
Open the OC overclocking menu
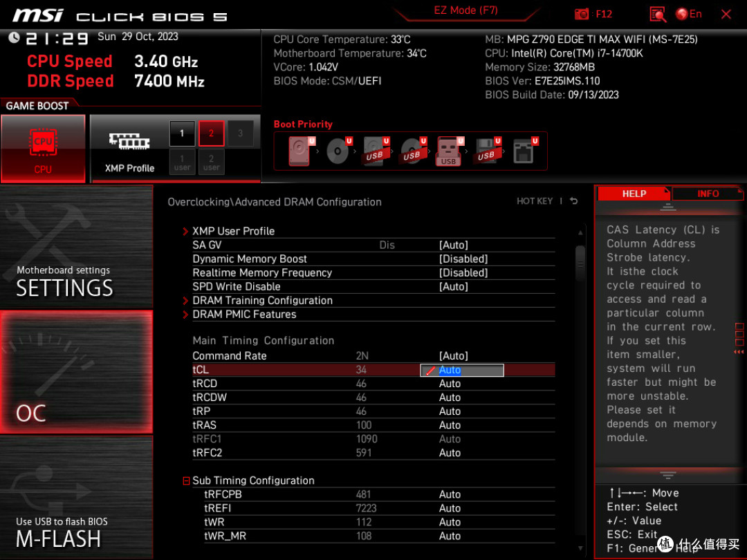pyautogui.click(x=76, y=372)
